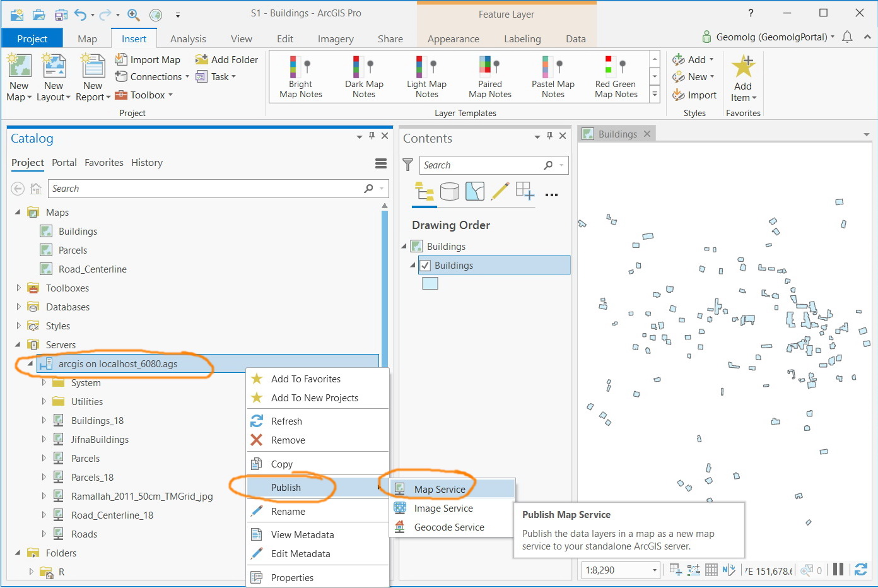878x588 pixels.
Task: Open Catalog pane hamburger menu
Action: pos(381,163)
